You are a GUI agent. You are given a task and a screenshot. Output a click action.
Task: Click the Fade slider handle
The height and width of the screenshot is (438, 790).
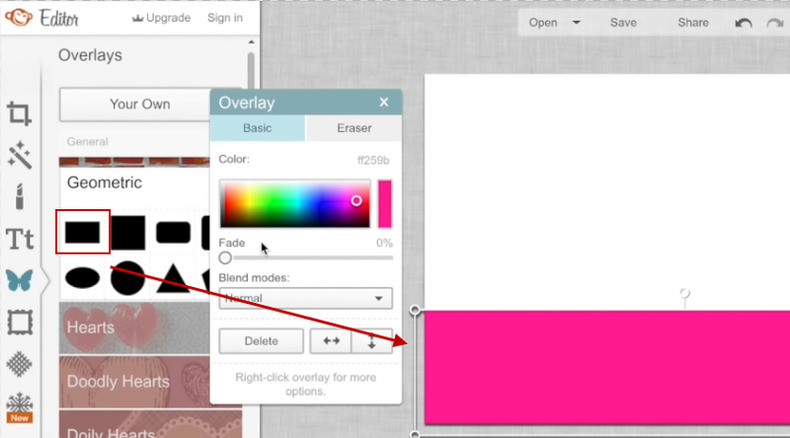[x=225, y=258]
